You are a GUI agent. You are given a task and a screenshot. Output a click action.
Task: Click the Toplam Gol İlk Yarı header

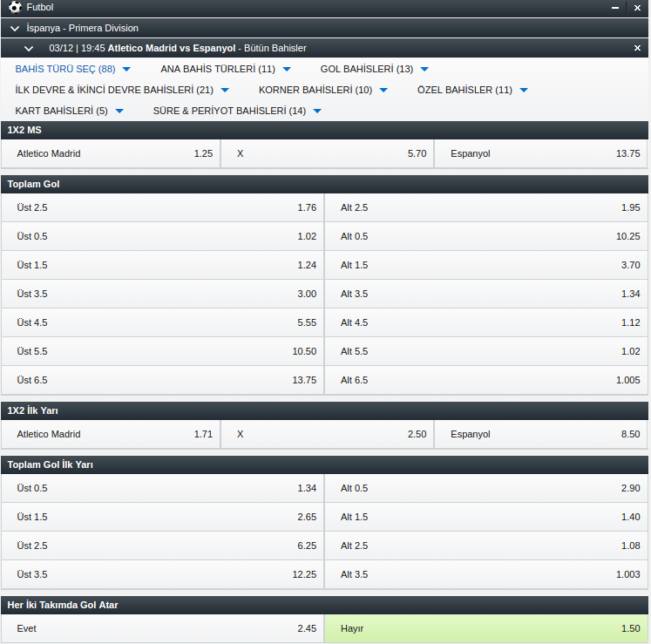tap(325, 464)
